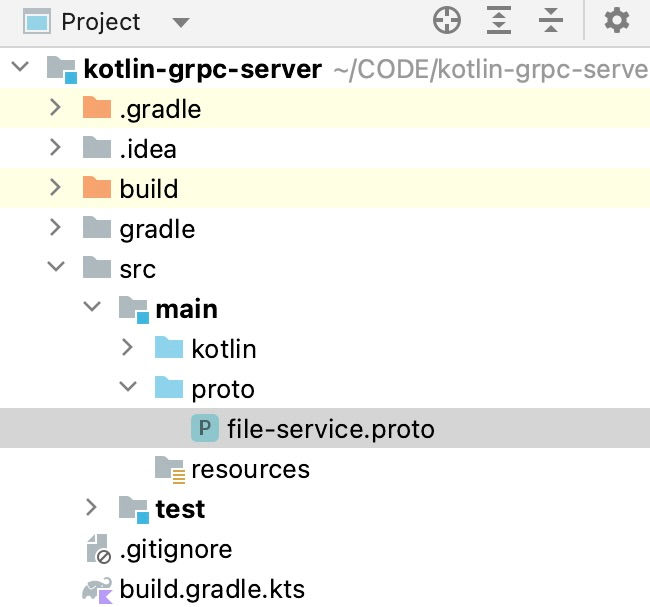
Task: Collapse the proto folder
Action: (x=128, y=387)
